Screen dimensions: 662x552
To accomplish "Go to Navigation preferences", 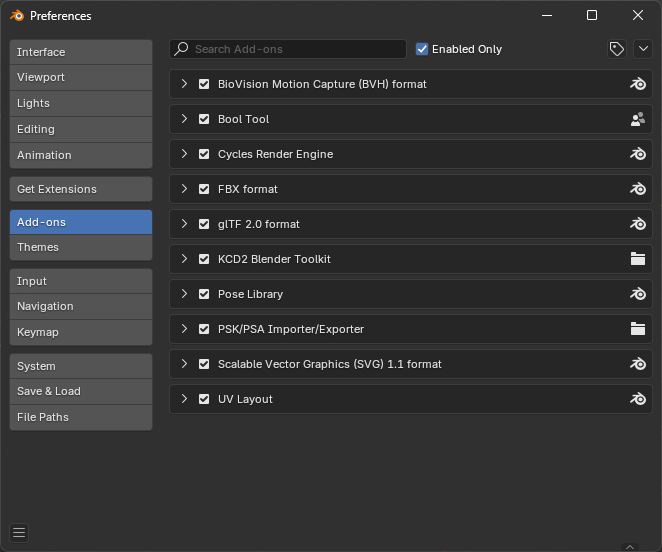I will click(x=81, y=307).
